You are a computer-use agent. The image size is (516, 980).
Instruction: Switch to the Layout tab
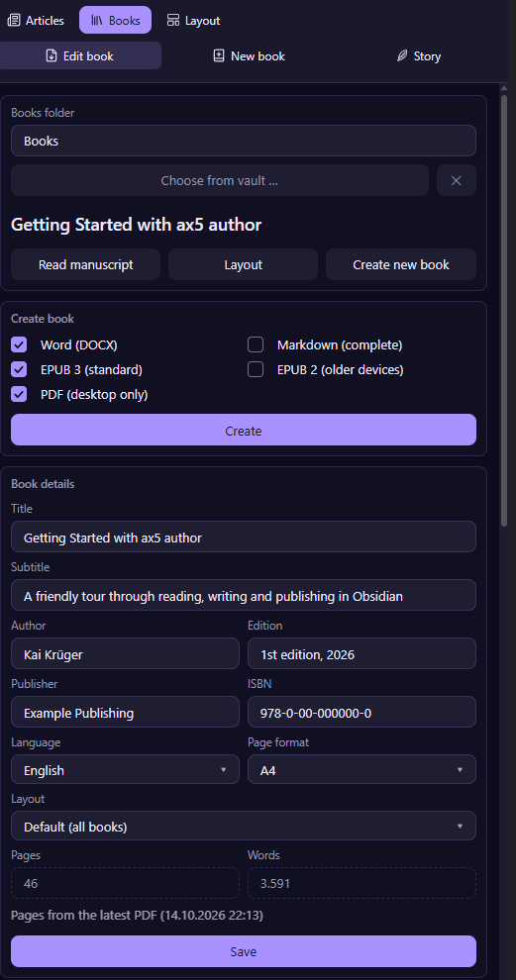coord(193,20)
